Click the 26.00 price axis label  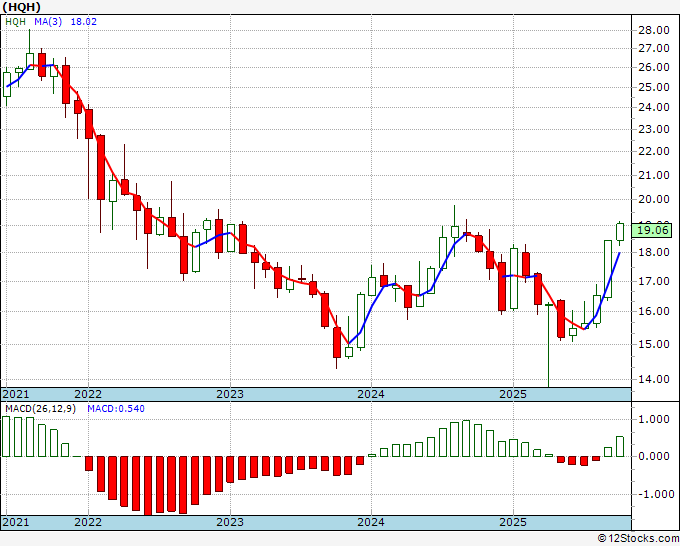point(654,67)
